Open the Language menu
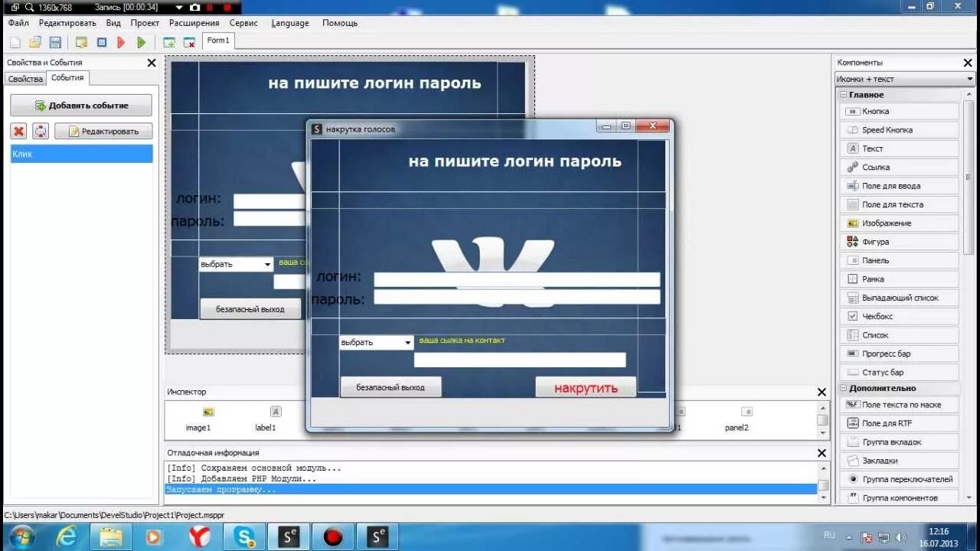This screenshot has height=551, width=980. coord(290,23)
